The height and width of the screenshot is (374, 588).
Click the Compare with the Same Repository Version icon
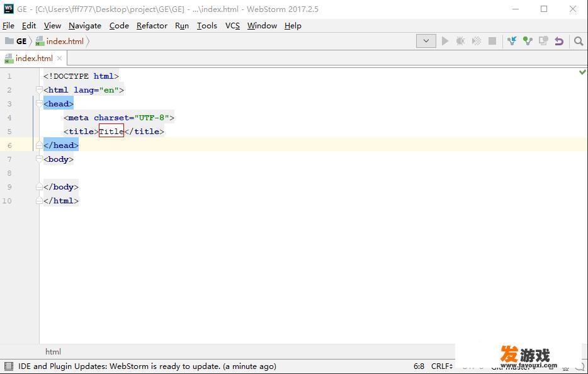click(x=543, y=41)
